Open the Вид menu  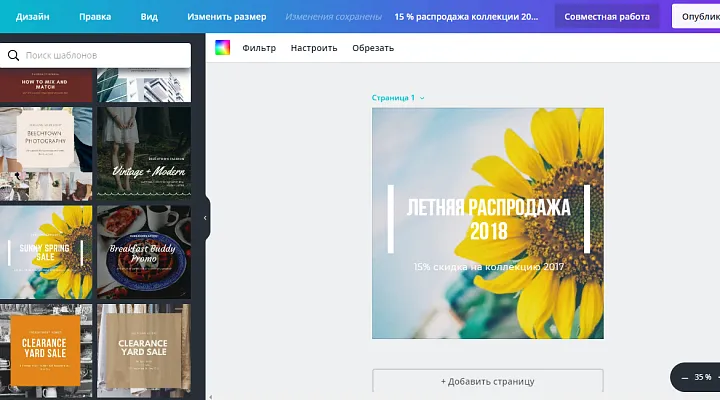(x=149, y=17)
